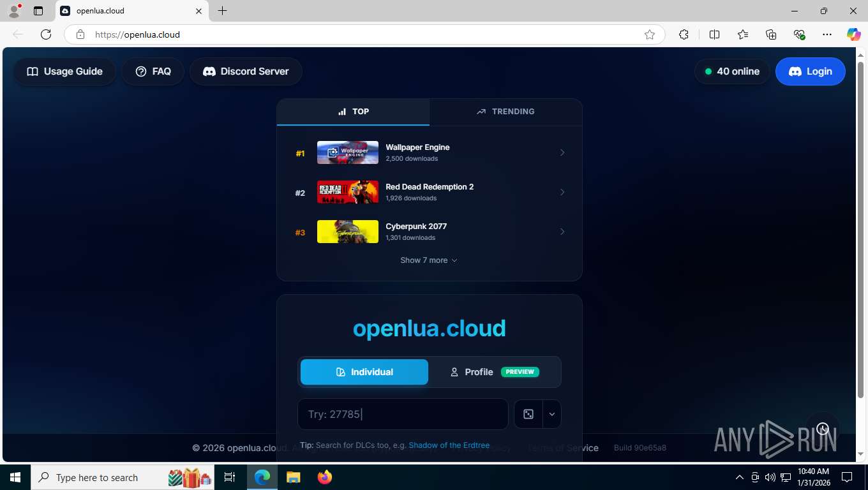The width and height of the screenshot is (868, 490).
Task: Click the address bar URL field
Action: 364,34
